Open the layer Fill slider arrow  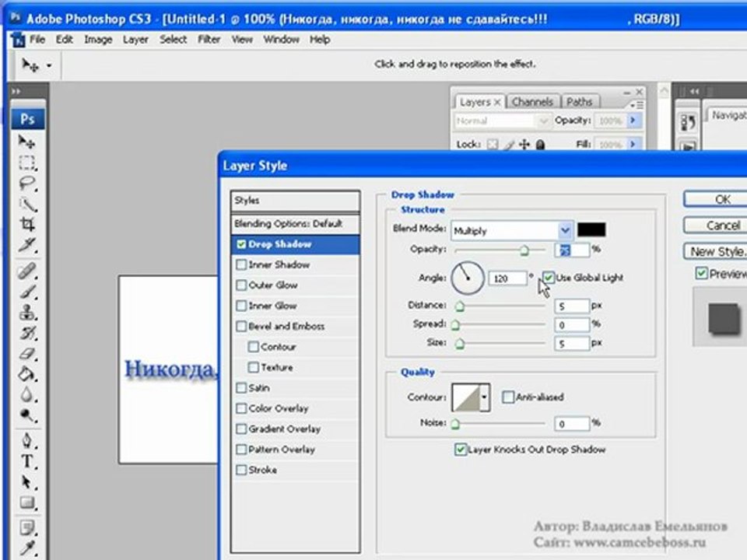633,144
